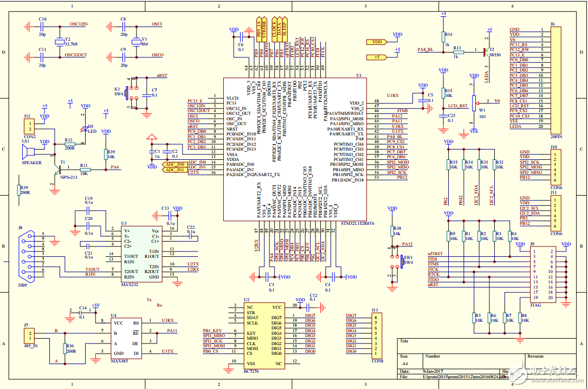Select the pushbutton switch SW1

coord(402,261)
